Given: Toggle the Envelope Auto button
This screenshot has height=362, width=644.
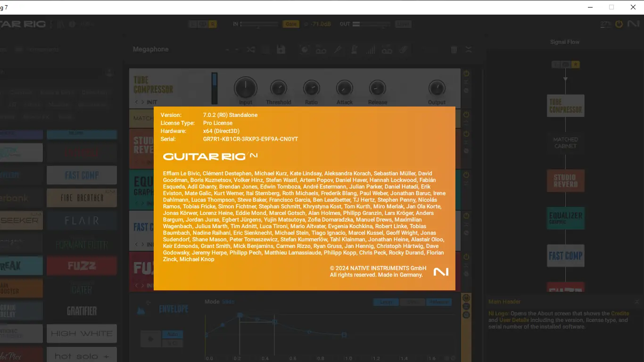Looking at the screenshot, I should click(173, 334).
